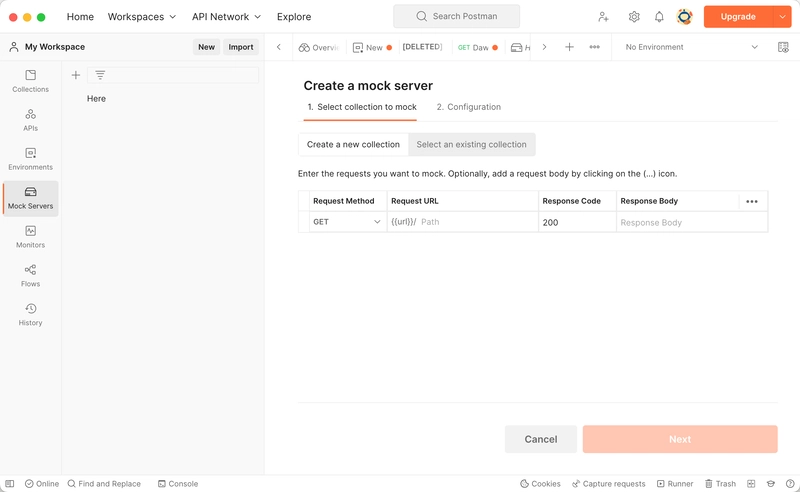Image resolution: width=800 pixels, height=492 pixels.
Task: Open the Upgrade dropdown arrow
Action: click(782, 17)
